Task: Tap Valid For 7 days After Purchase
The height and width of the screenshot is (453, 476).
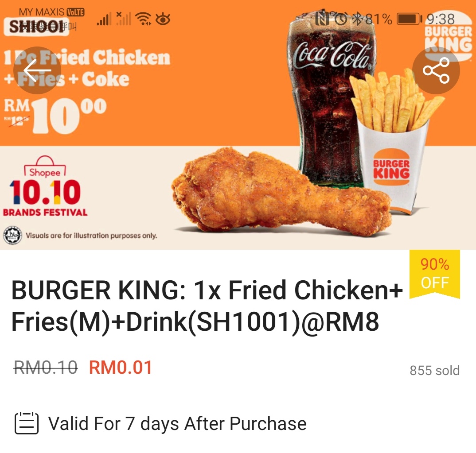Action: click(177, 423)
